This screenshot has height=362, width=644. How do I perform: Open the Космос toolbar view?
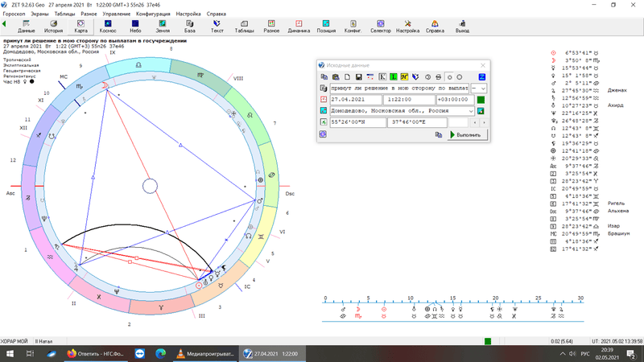(x=108, y=27)
